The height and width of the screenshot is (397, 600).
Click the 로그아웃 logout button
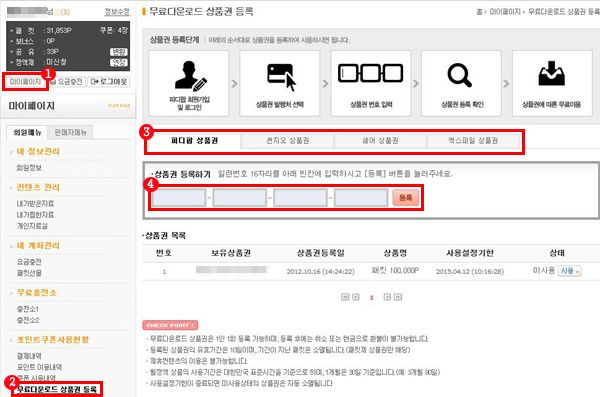(109, 82)
